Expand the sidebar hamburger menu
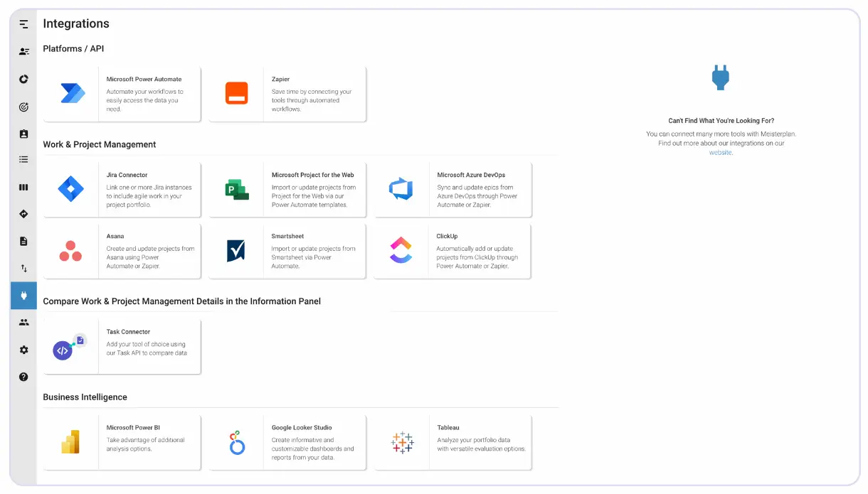Screen dimensions: 868x494 click(23, 24)
